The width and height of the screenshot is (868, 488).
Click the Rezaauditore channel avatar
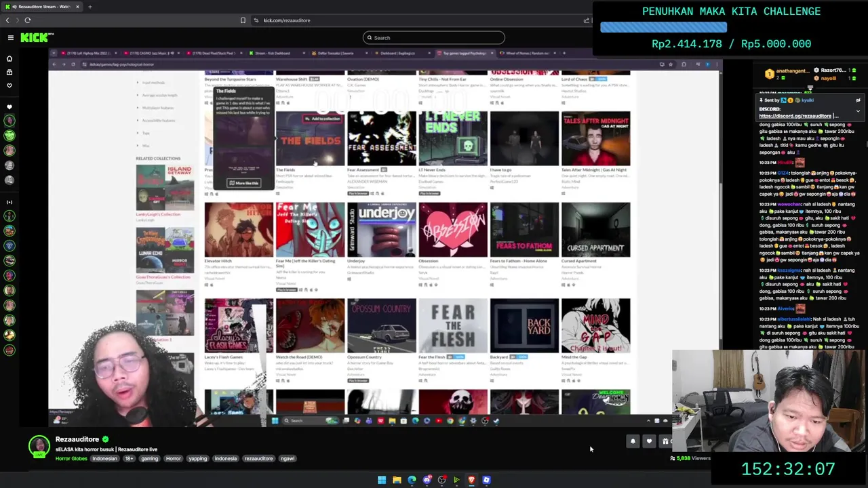coord(39,446)
